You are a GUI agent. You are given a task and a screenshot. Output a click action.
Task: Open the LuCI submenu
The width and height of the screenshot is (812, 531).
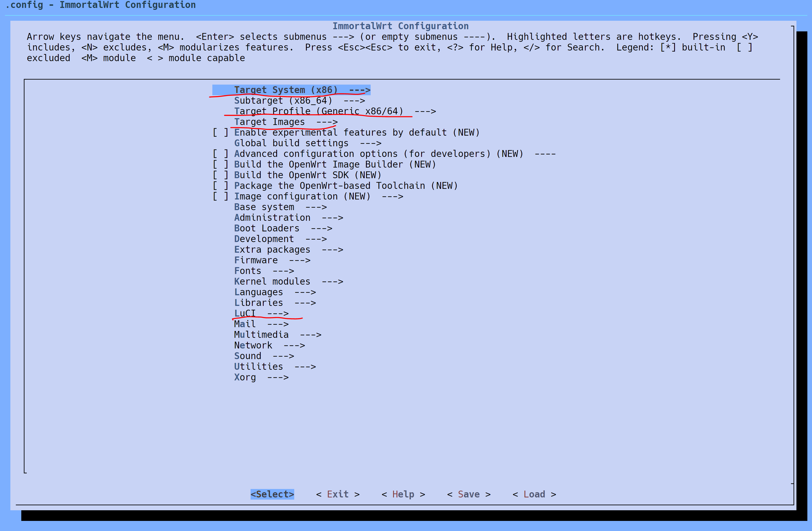[261, 314]
